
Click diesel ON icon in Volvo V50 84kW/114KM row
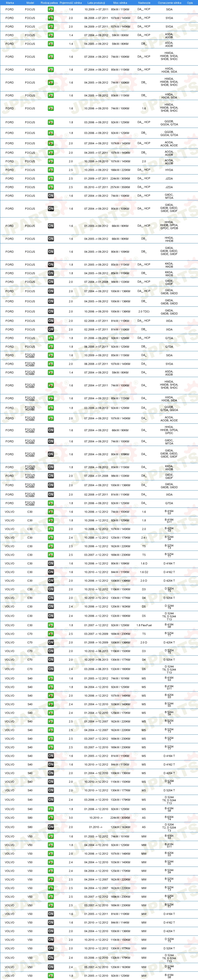(x=51, y=923)
